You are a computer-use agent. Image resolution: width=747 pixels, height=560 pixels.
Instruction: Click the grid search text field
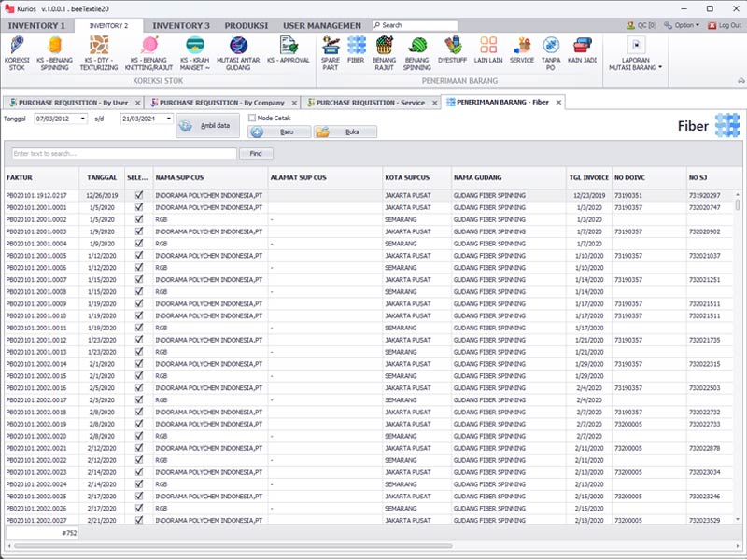[x=123, y=153]
